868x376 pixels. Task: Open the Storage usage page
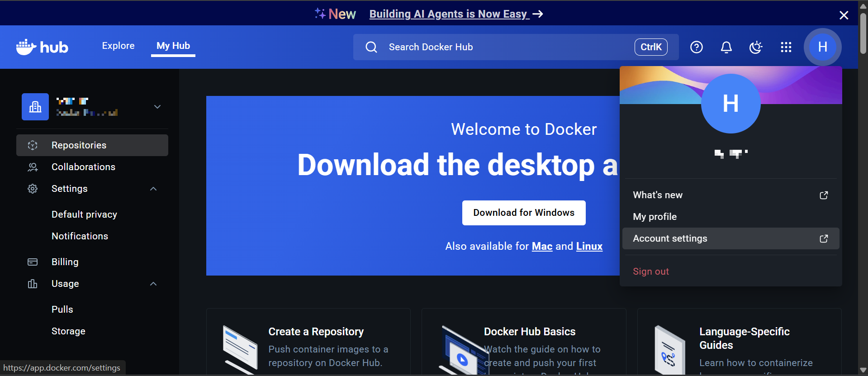click(68, 331)
